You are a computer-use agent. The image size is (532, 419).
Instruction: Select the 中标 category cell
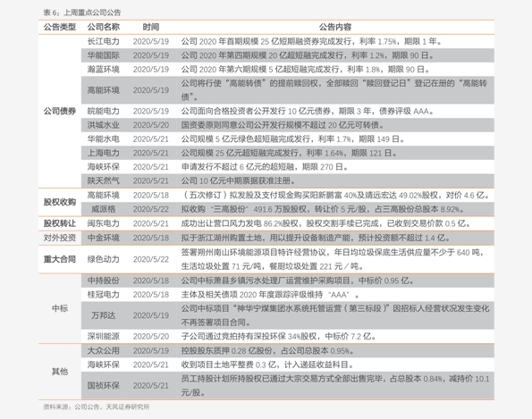(x=60, y=308)
